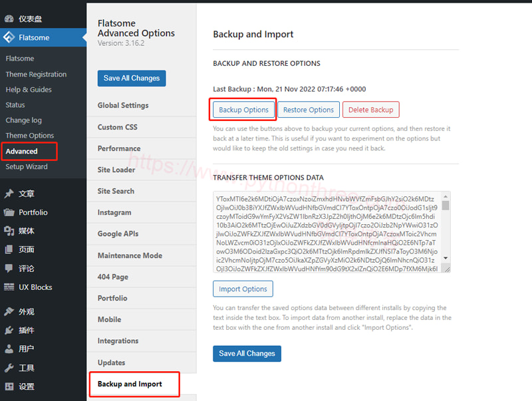Open the Flatsome submenu item under the Flatsome heading
The width and height of the screenshot is (532, 401).
[x=20, y=59]
